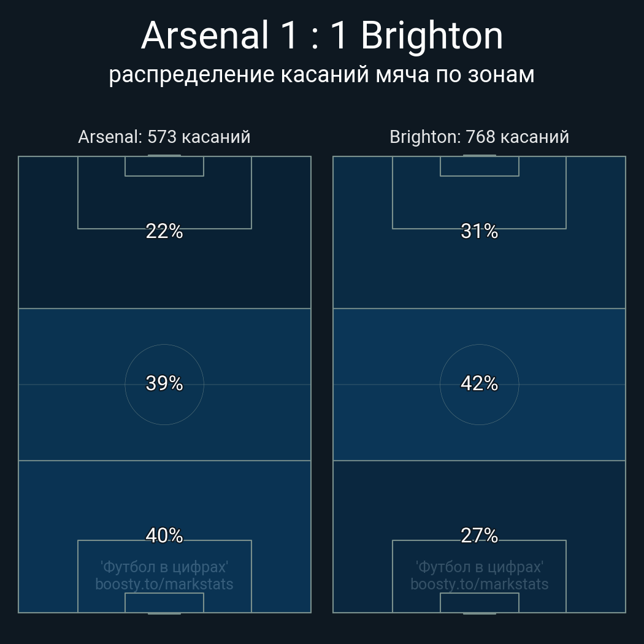Click Arsenal's 40% defensive third label
The width and height of the screenshot is (644, 644).
(164, 535)
